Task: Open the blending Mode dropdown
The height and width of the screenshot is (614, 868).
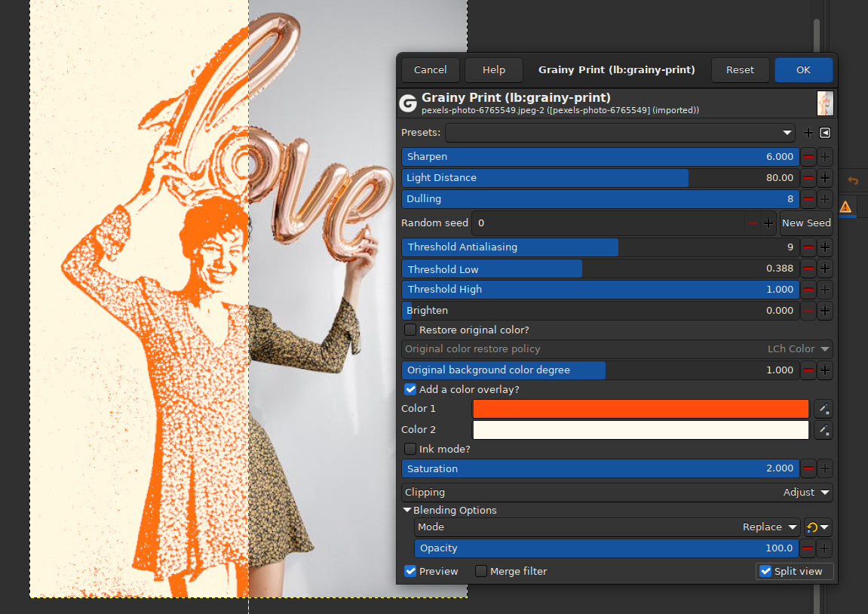Action: click(x=607, y=527)
